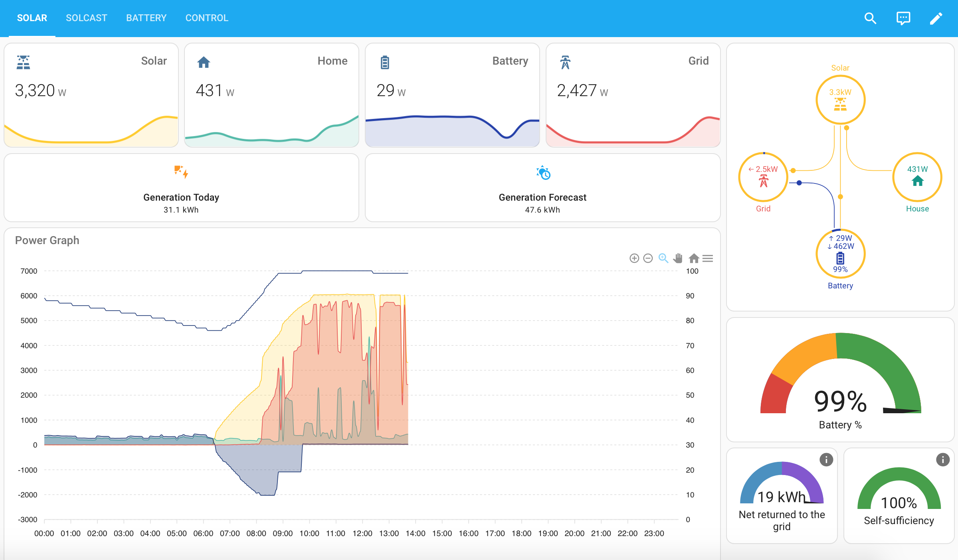Click the Solar circle in flow diagram
The width and height of the screenshot is (958, 560).
(840, 100)
